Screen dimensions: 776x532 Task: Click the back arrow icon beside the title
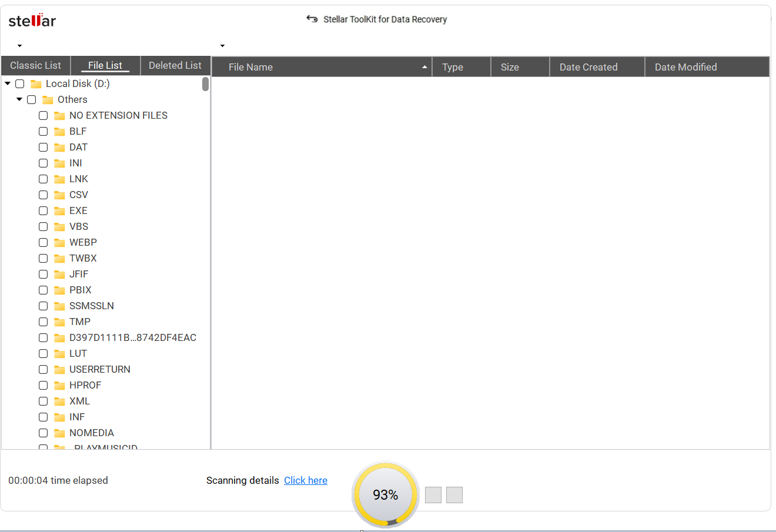click(312, 19)
